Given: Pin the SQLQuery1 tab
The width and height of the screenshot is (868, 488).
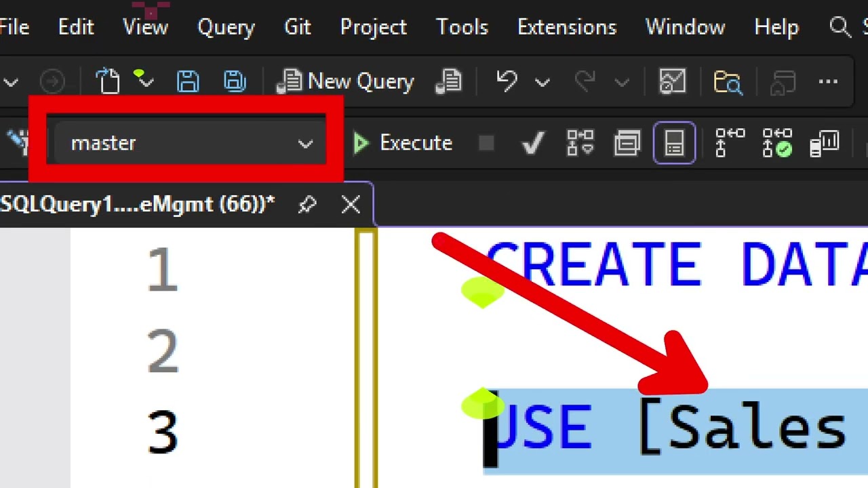Looking at the screenshot, I should (307, 204).
